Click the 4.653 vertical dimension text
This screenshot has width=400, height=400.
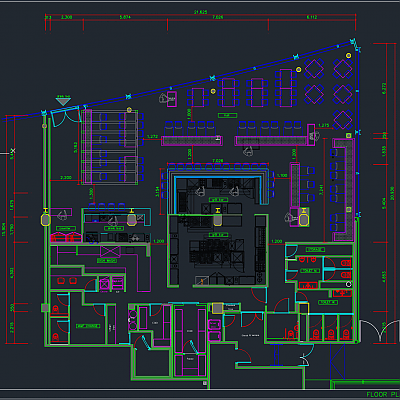[x=384, y=277]
